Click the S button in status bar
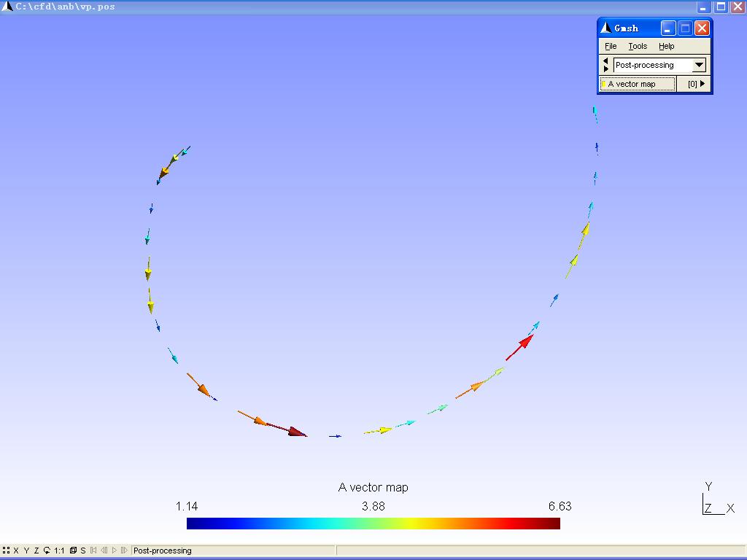Image resolution: width=747 pixels, height=560 pixels. pos(83,551)
